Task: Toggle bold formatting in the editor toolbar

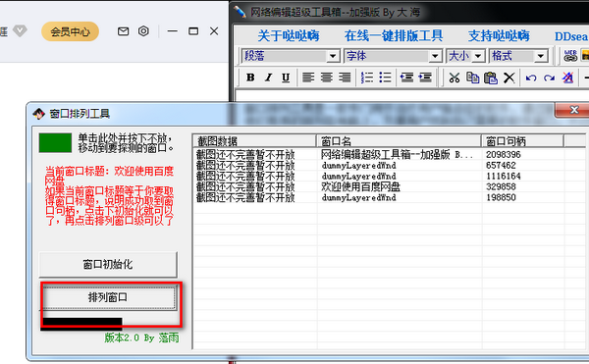Action: click(x=250, y=78)
